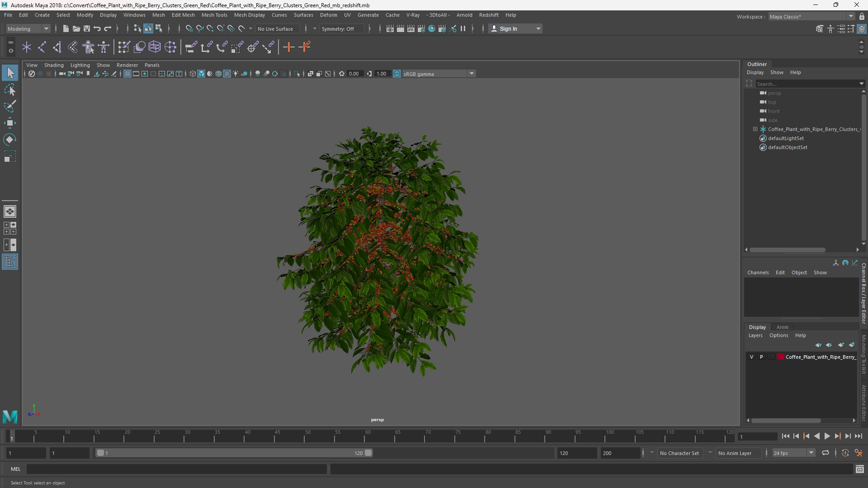
Task: Switch to four view pane layout
Action: tap(10, 228)
